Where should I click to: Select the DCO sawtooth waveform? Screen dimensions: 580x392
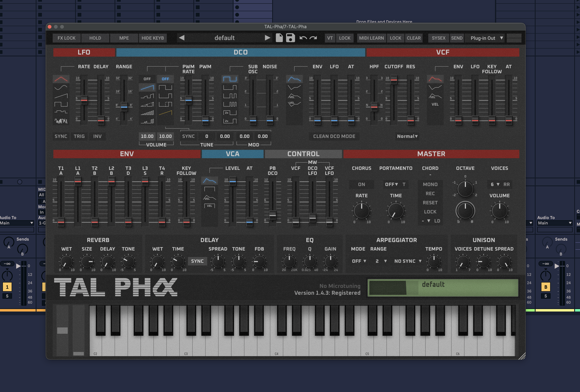pyautogui.click(x=147, y=87)
